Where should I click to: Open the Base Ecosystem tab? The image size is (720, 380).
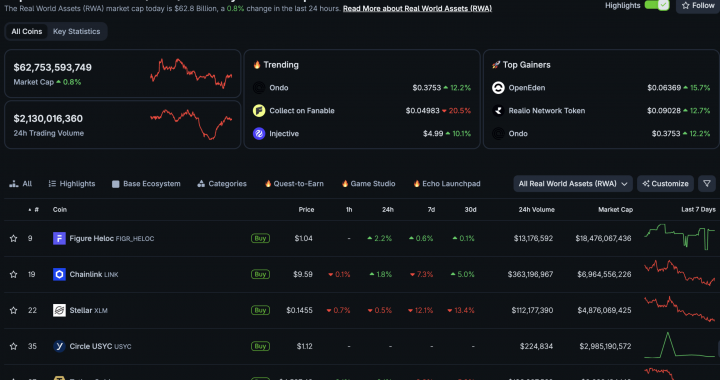[146, 184]
